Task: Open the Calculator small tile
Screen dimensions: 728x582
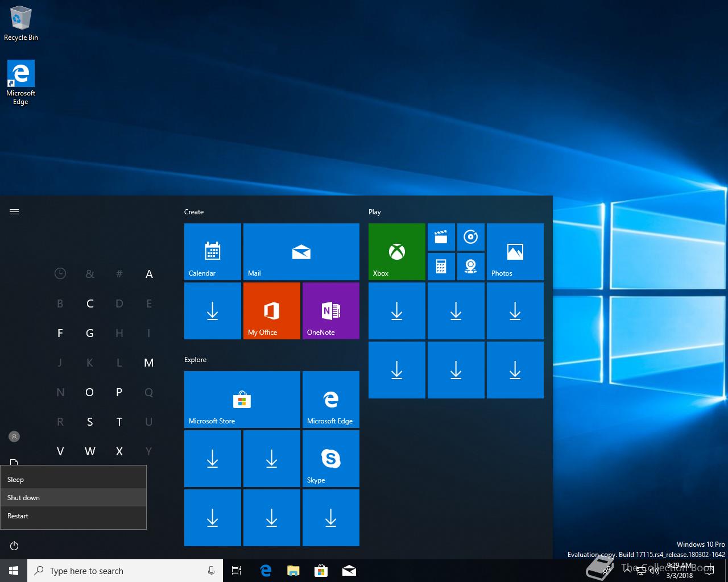Action: (441, 267)
